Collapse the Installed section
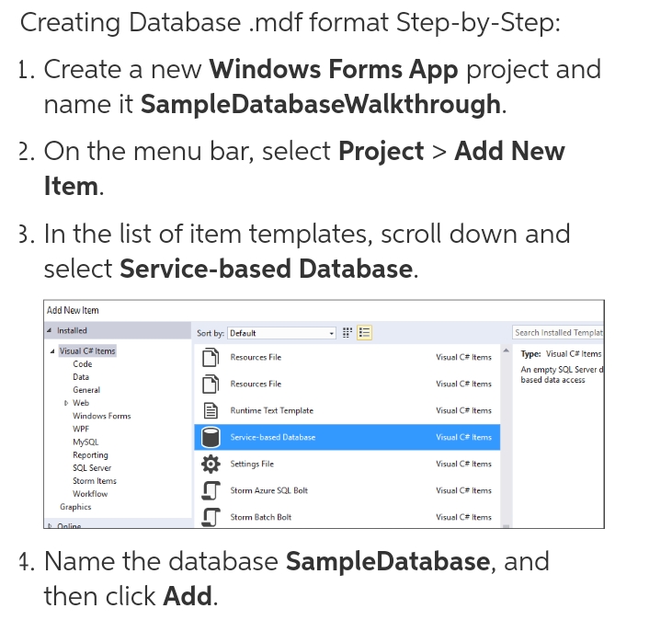 [x=50, y=331]
